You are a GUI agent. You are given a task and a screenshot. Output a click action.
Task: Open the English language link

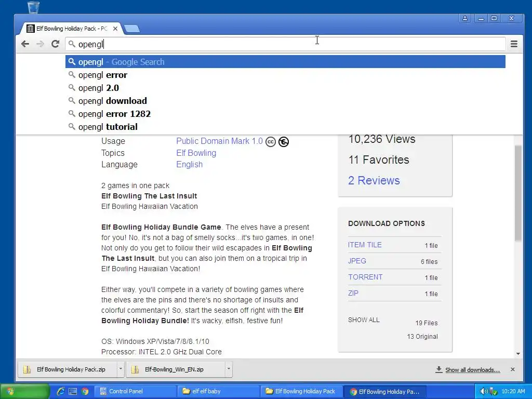coord(189,165)
